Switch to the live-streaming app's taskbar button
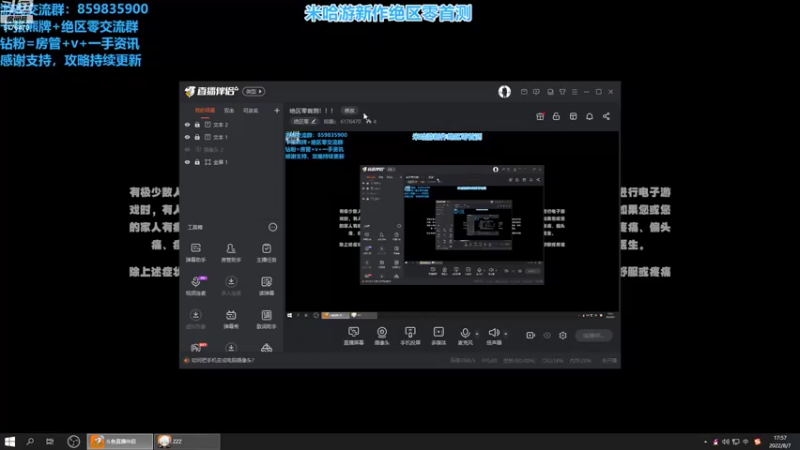The image size is (800, 450). point(120,441)
